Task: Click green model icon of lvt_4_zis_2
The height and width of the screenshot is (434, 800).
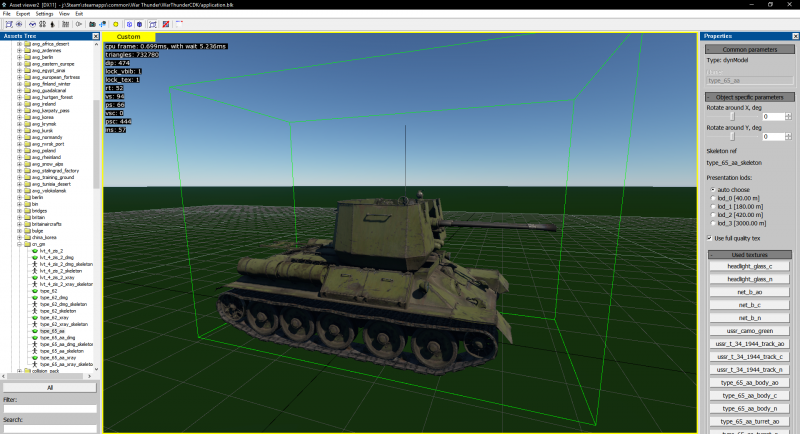Action: tap(35, 251)
